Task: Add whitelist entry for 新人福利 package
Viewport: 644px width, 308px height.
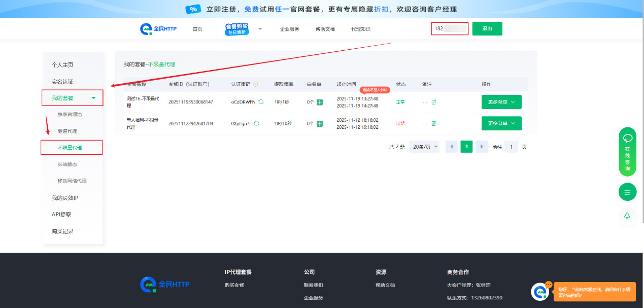Action: [x=320, y=123]
